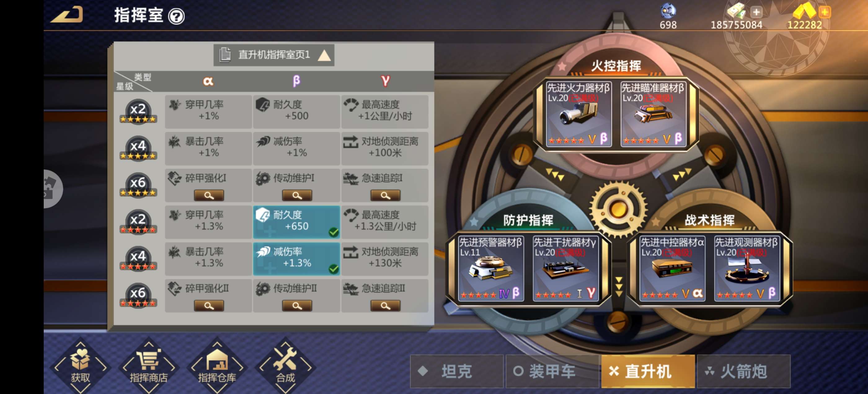Select 先进预警器材β Lv.11 equipment card

point(491,268)
